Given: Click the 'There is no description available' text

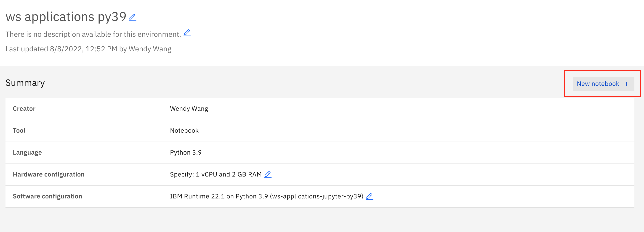Looking at the screenshot, I should [93, 34].
